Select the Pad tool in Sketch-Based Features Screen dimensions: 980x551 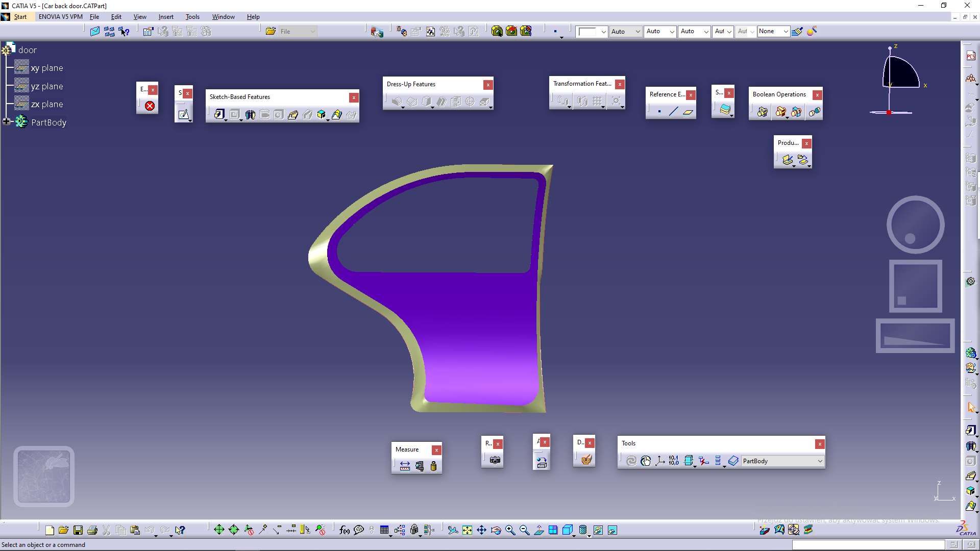[x=219, y=114]
